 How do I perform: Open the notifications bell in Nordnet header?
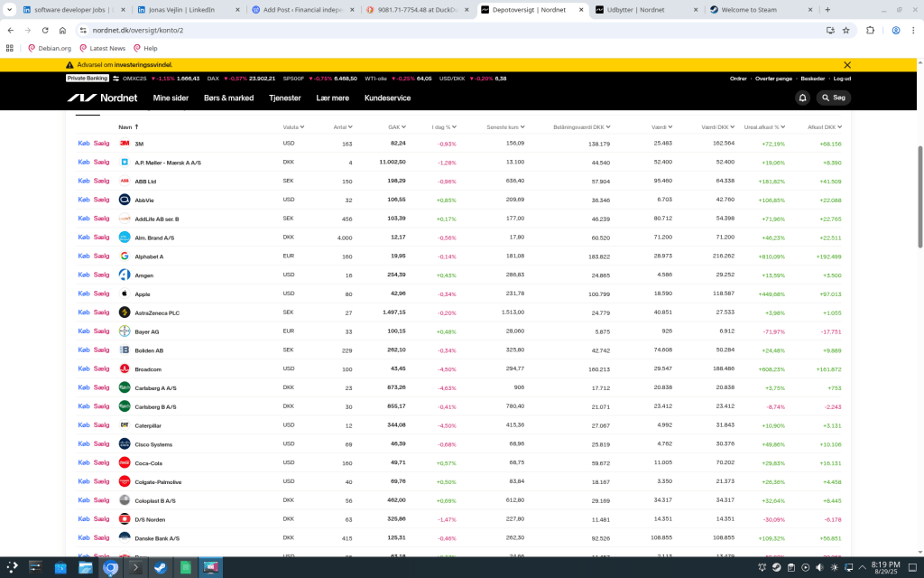tap(802, 98)
